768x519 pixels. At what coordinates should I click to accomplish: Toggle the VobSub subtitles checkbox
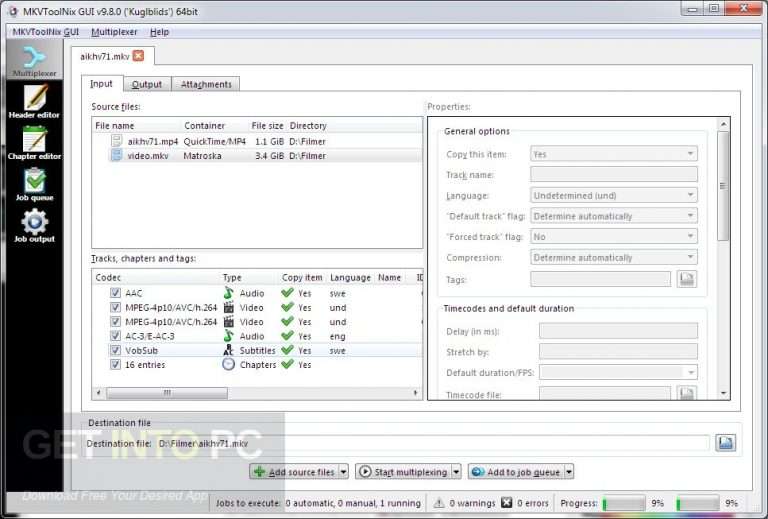[115, 350]
